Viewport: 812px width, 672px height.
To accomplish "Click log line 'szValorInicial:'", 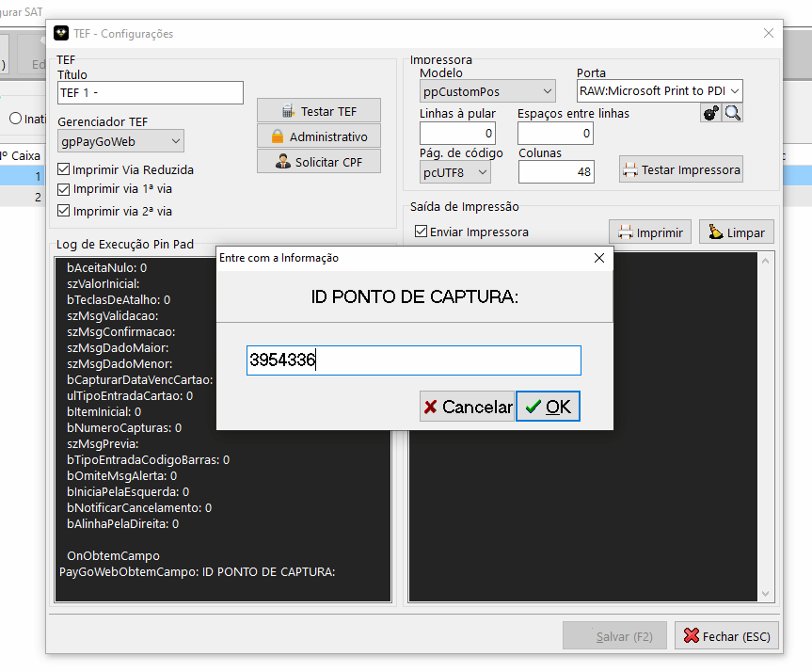I will (103, 284).
